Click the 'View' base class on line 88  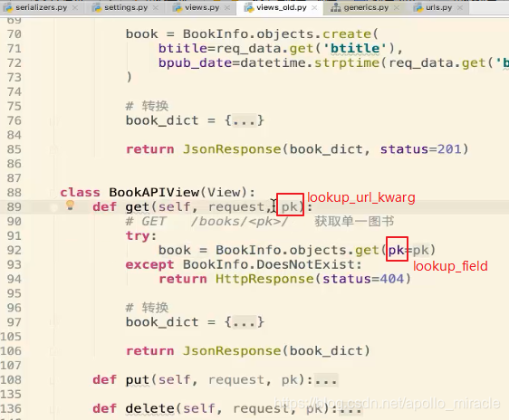pyautogui.click(x=224, y=192)
